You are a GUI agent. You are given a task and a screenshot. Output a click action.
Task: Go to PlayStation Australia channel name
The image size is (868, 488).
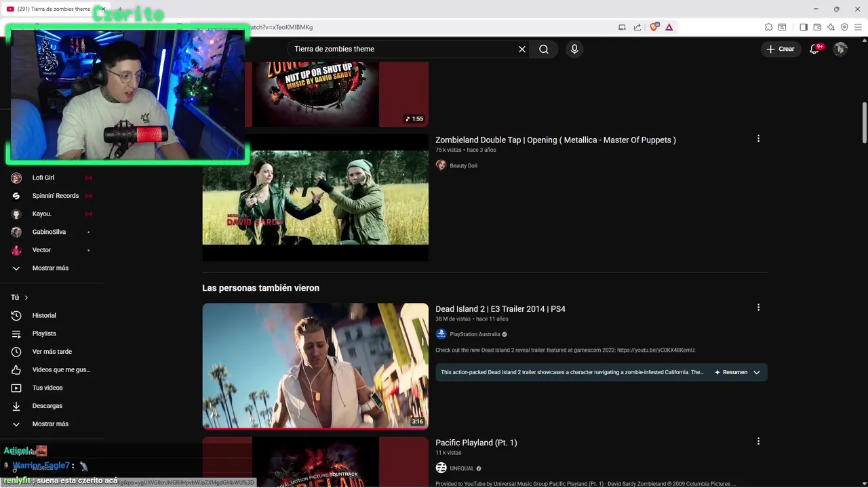pos(475,334)
